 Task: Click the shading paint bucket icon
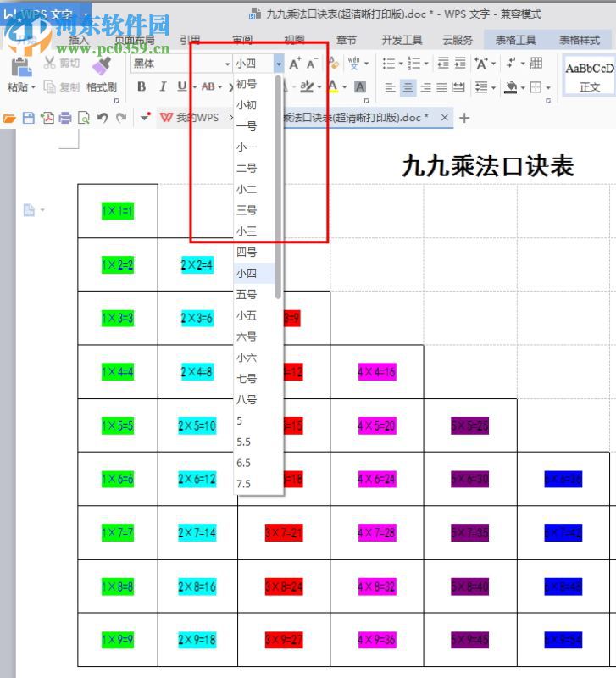(x=511, y=87)
